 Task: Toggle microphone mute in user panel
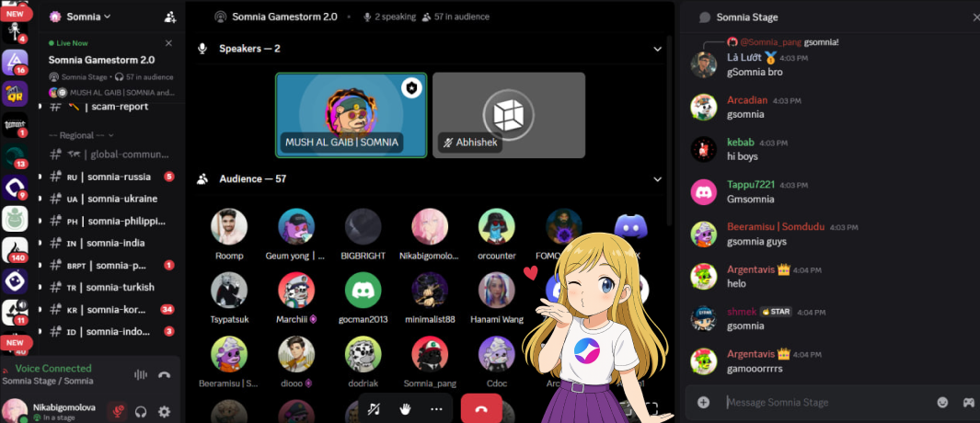pos(117,412)
